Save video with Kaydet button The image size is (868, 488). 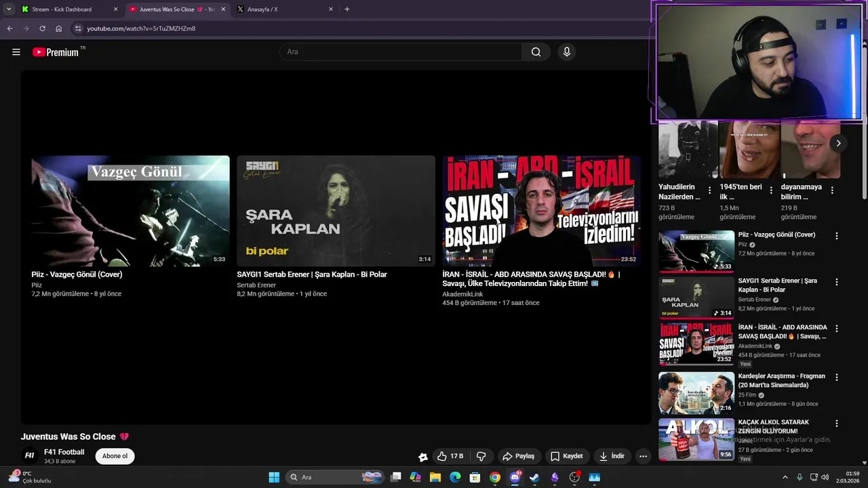pyautogui.click(x=566, y=456)
